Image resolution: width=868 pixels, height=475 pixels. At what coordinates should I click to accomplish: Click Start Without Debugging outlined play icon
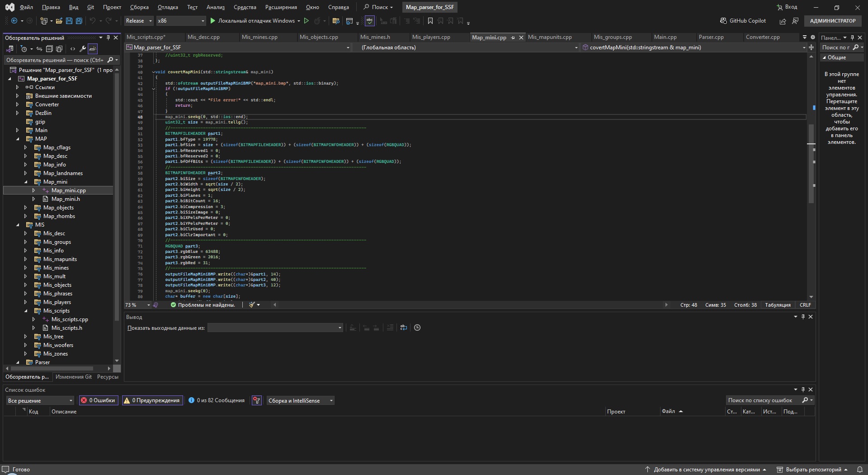click(x=306, y=21)
